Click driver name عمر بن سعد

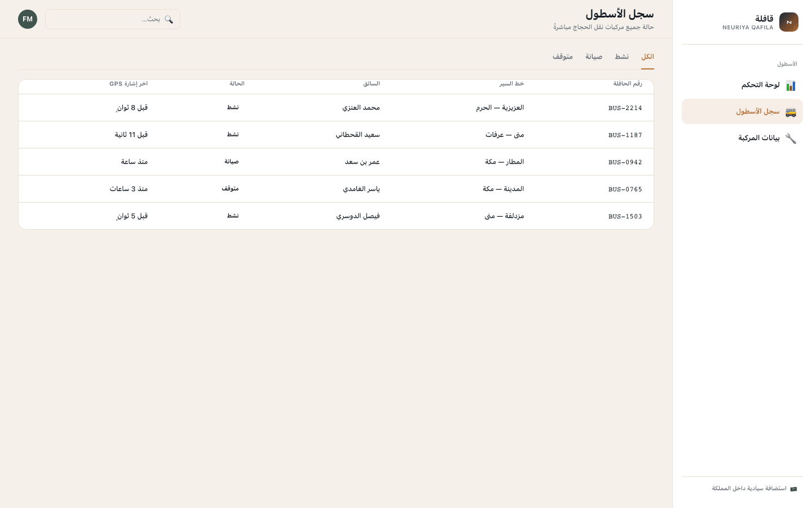363,162
